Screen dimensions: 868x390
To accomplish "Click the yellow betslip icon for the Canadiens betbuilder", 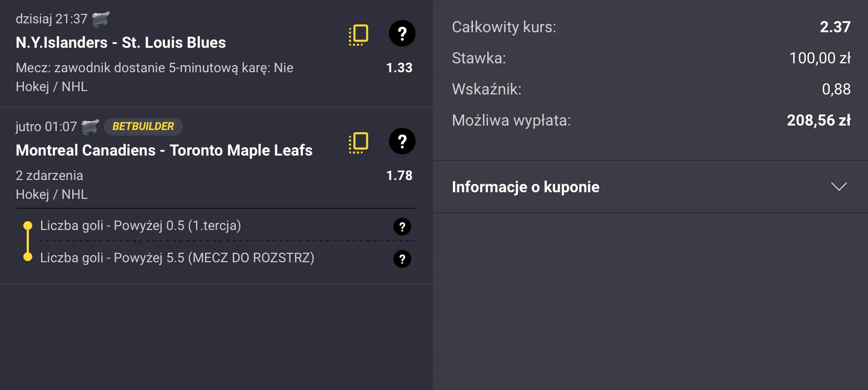I will 358,142.
